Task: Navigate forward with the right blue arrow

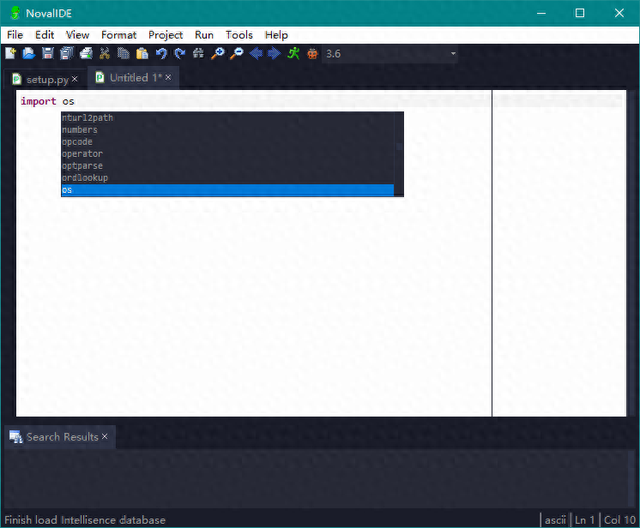Action: click(x=274, y=53)
